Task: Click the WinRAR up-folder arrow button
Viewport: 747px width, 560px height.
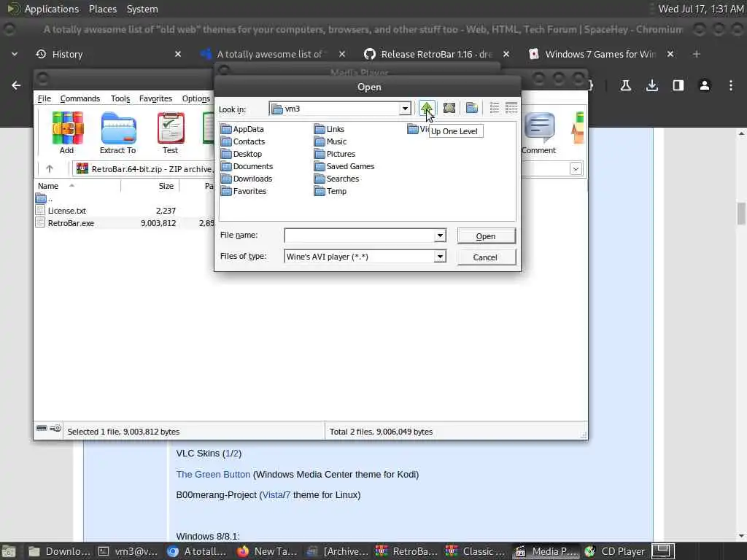Action: [50, 168]
